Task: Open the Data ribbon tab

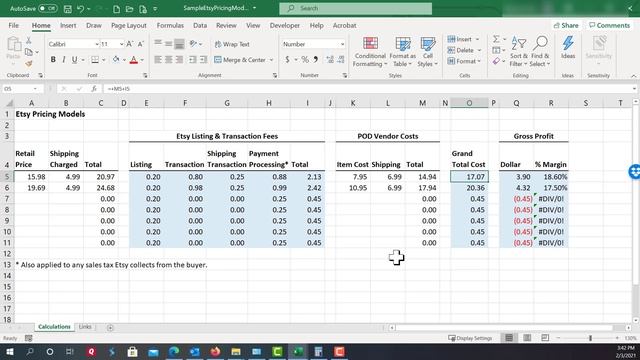Action: tap(200, 25)
